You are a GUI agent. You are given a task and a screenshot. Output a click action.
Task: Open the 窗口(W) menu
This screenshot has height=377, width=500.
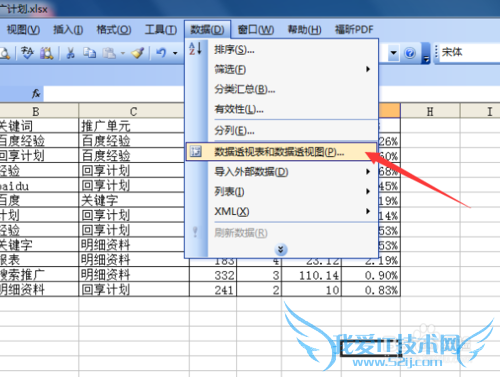[256, 30]
